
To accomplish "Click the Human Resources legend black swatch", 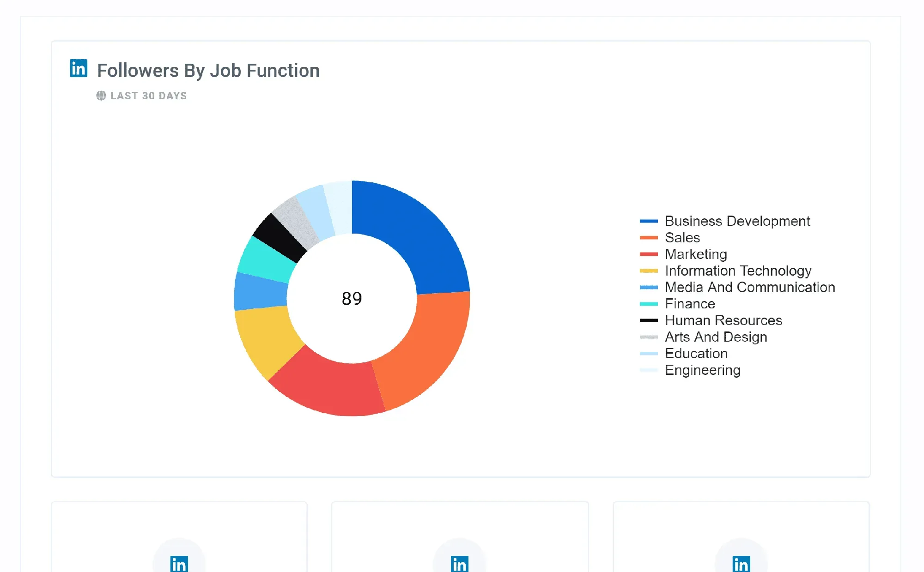I will [x=649, y=320].
